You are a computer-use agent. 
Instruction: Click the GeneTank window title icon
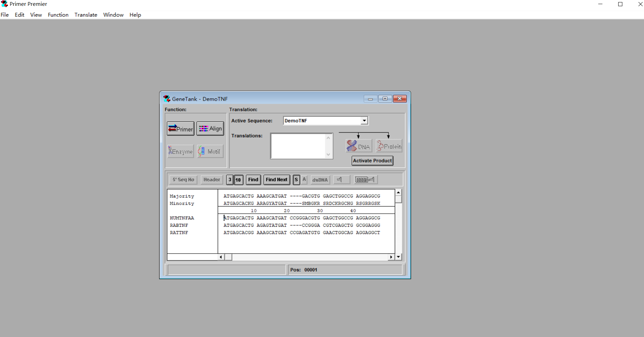pos(167,99)
